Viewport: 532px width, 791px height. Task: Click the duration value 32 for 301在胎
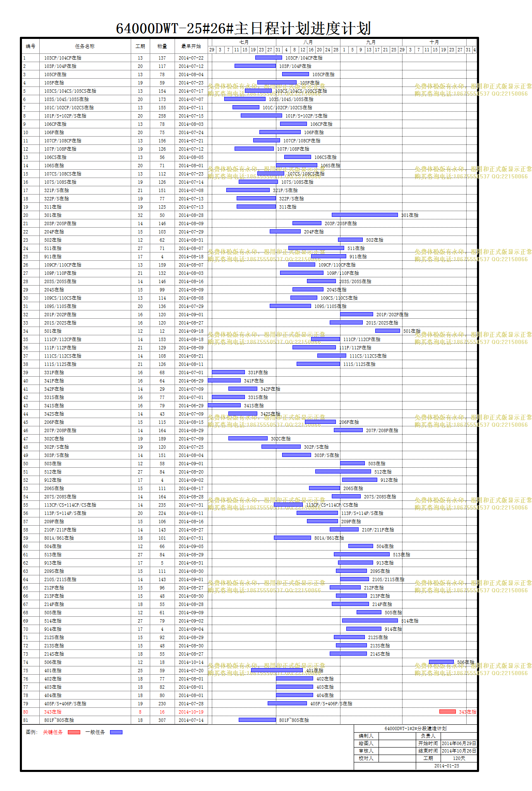pyautogui.click(x=140, y=215)
